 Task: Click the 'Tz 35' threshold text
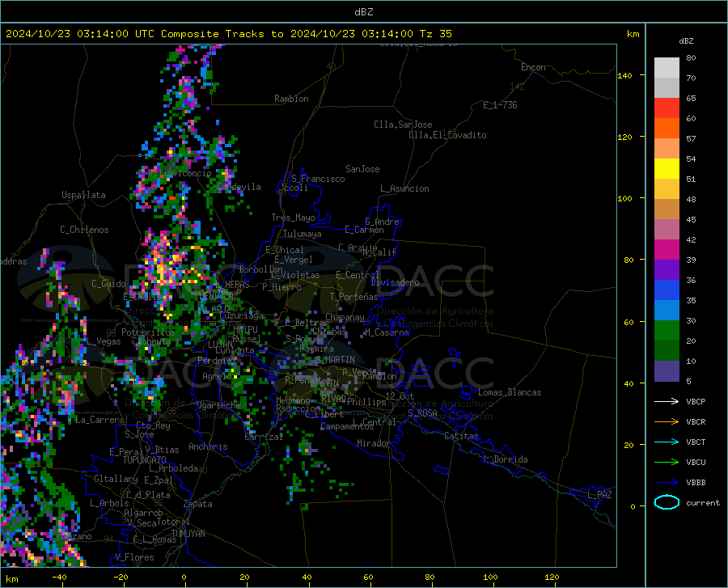435,34
